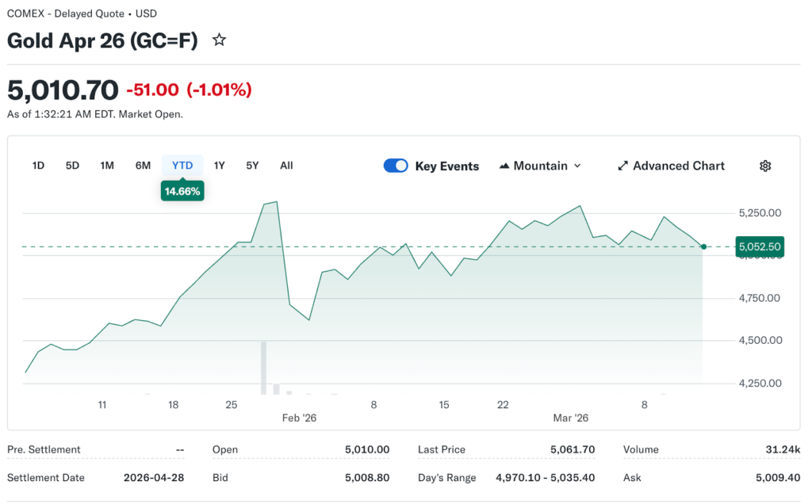Click the Mountain chart type icon

pos(504,166)
